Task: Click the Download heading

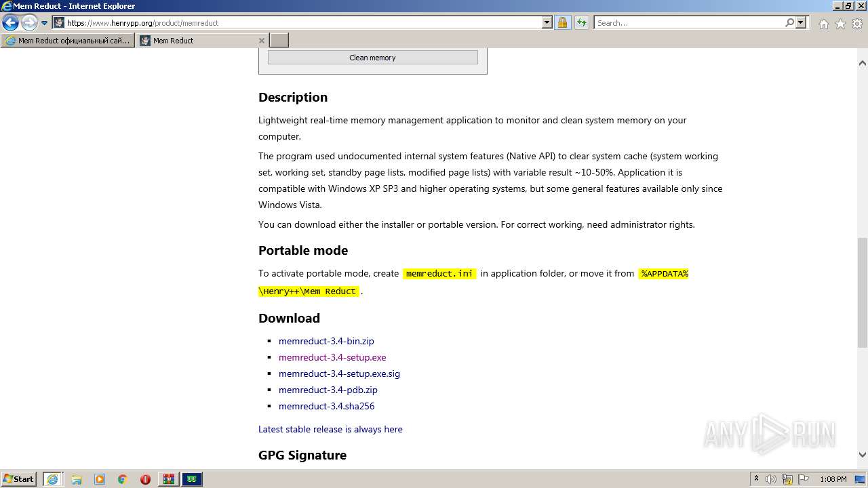Action: (x=289, y=318)
